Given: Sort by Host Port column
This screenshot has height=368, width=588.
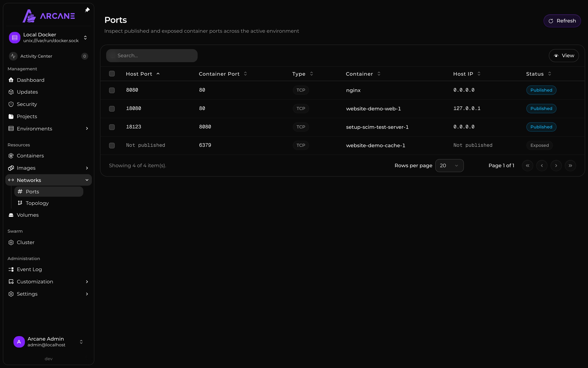Looking at the screenshot, I should (143, 74).
